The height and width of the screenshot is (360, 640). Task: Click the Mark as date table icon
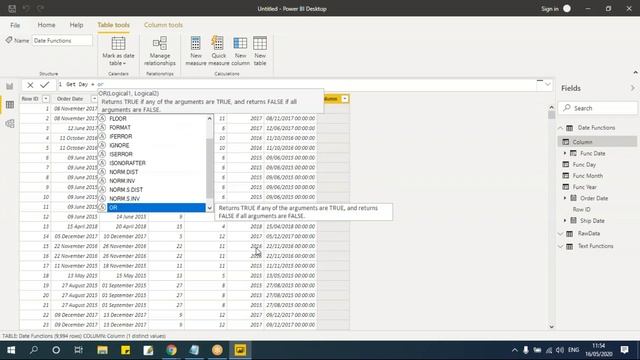tap(118, 43)
